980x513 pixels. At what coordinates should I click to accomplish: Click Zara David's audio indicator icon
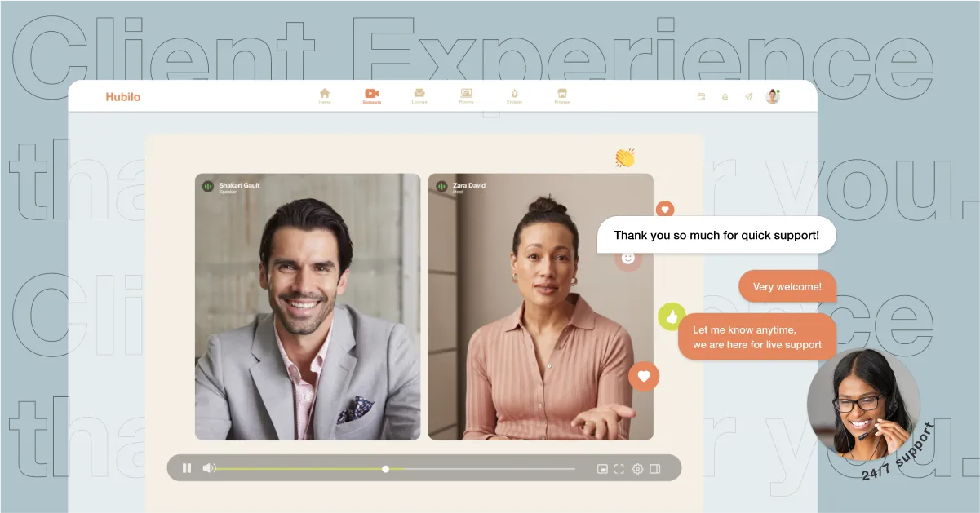pos(441,187)
